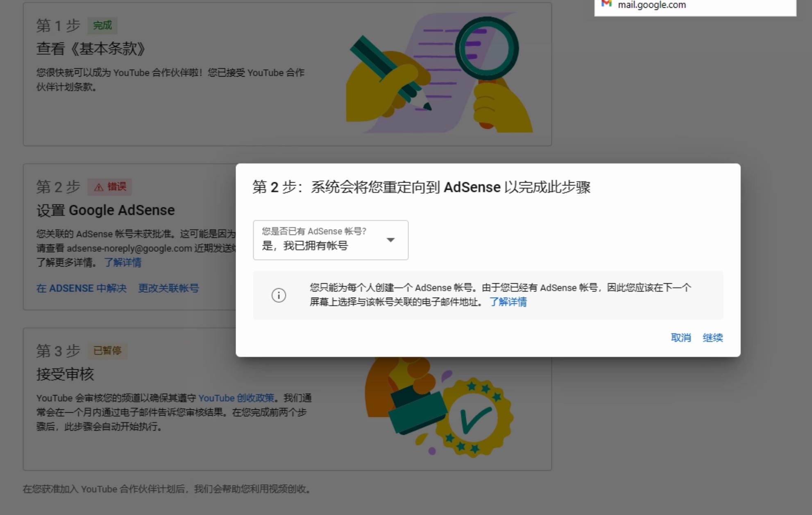Image resolution: width=812 pixels, height=515 pixels.
Task: Click the dialog title about AdSense redirect
Action: 421,187
